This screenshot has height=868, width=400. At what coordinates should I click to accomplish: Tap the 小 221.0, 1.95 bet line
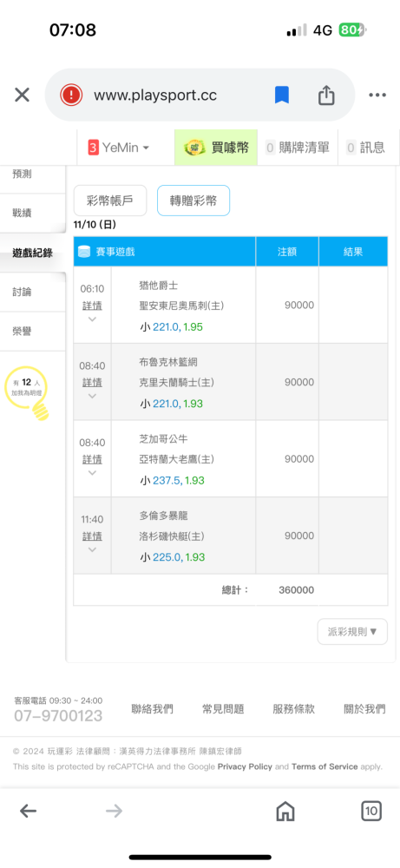[172, 327]
